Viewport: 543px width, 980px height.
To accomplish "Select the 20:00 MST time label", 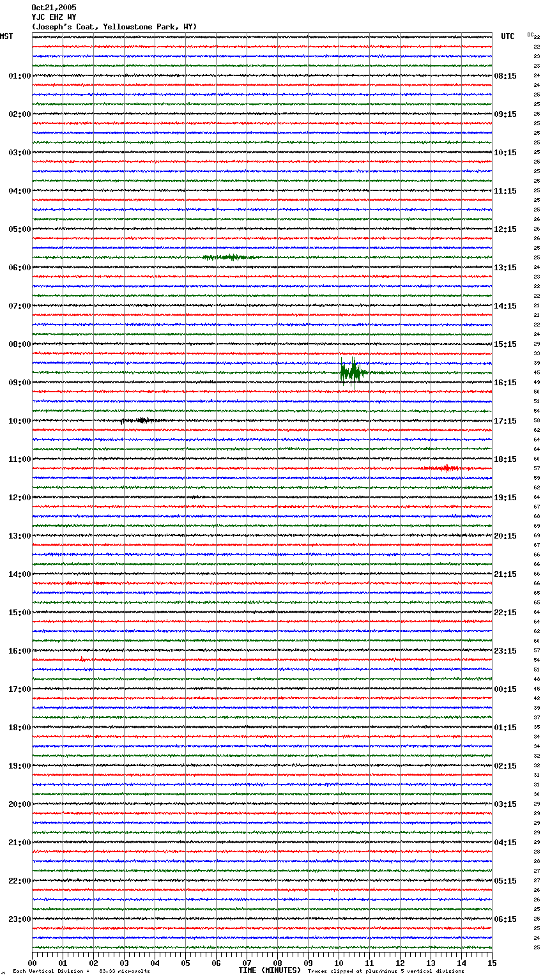I will [19, 804].
